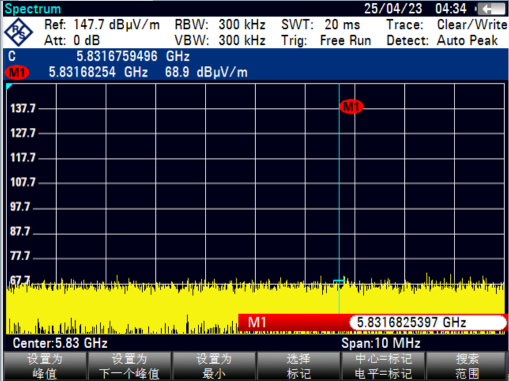Click the Rohde & Schwarz diamond logo
The width and height of the screenshot is (509, 381).
[18, 33]
